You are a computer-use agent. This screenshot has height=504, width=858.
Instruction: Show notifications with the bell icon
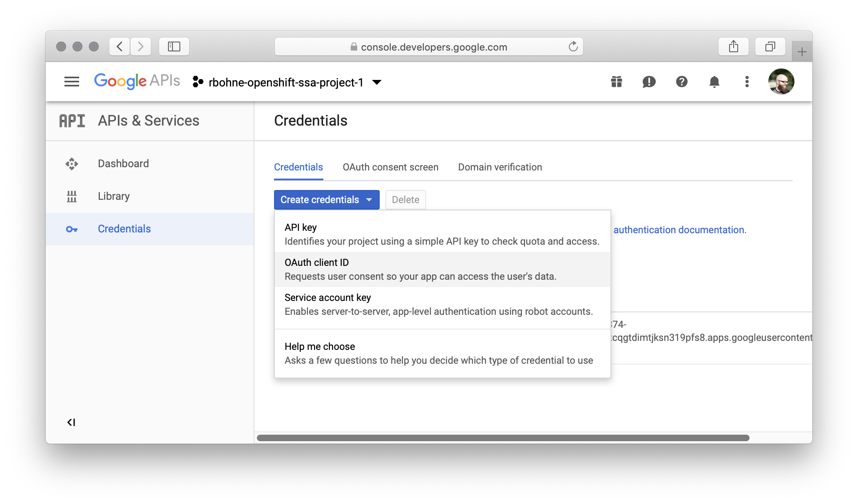click(714, 82)
